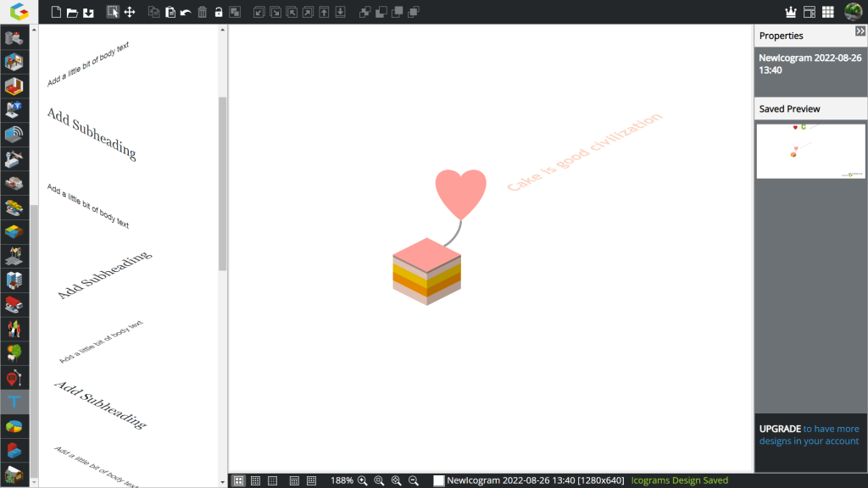Collapse the Properties panel with double arrow
868x488 pixels.
coord(860,30)
